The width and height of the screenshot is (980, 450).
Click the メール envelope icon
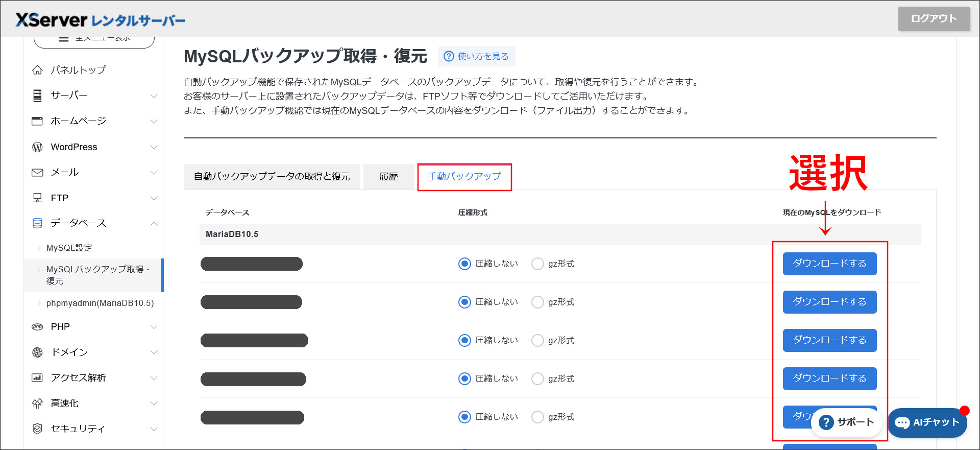[37, 173]
